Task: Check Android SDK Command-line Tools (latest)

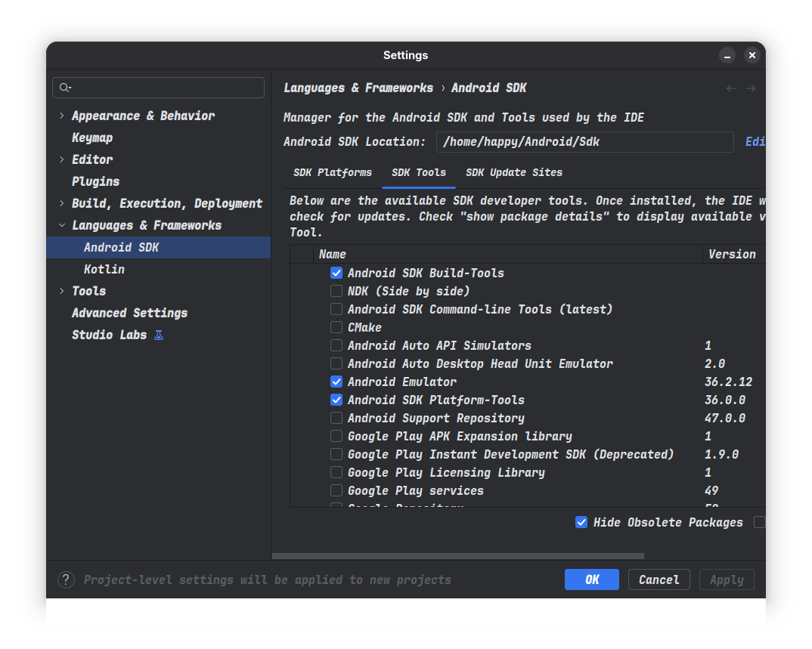Action: pyautogui.click(x=336, y=309)
